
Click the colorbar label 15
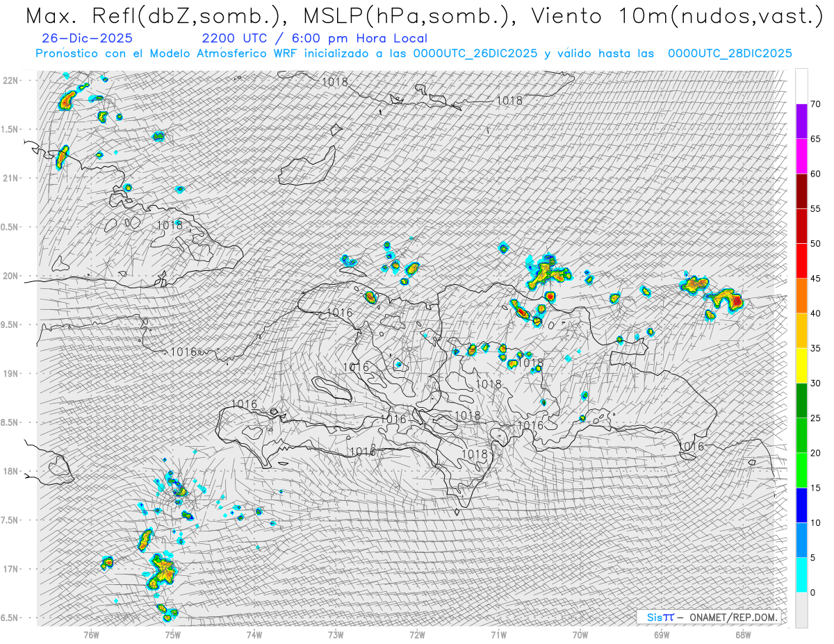click(x=815, y=488)
